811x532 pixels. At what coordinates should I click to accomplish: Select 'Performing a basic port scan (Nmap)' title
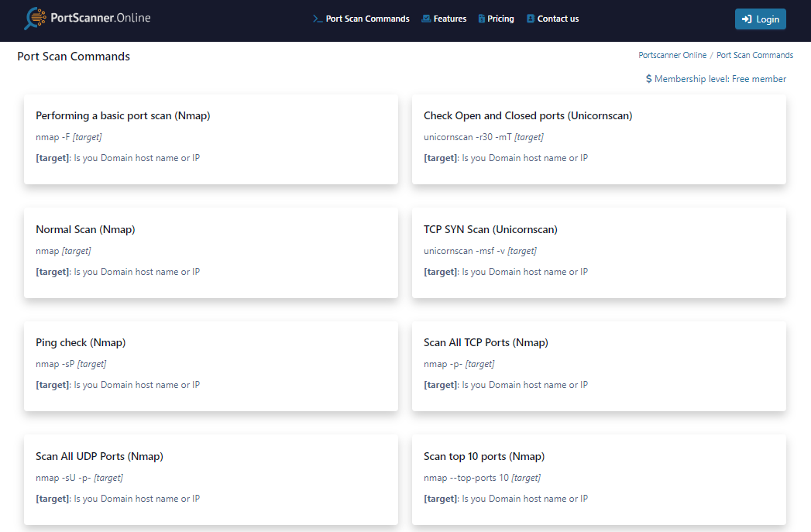(123, 116)
